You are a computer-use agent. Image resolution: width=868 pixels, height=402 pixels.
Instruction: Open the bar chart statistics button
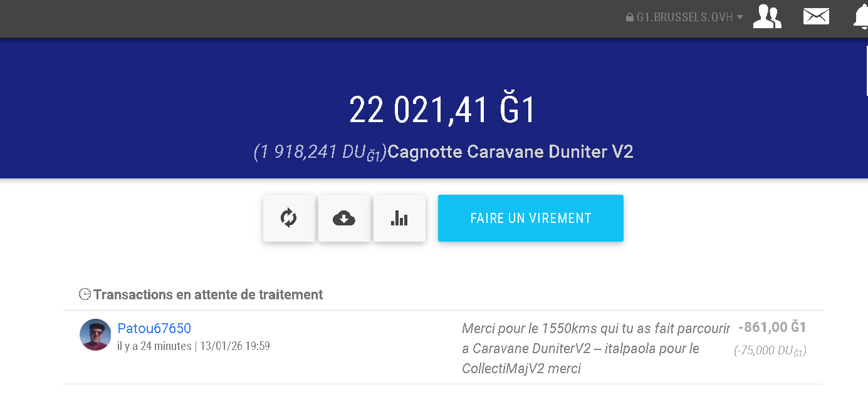click(399, 218)
